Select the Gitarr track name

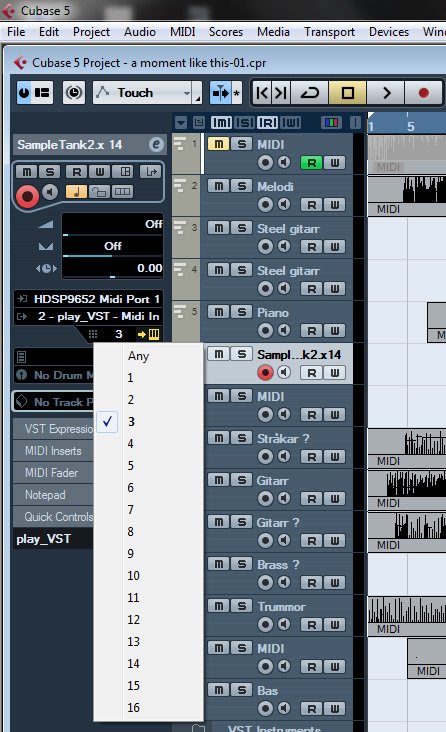273,480
